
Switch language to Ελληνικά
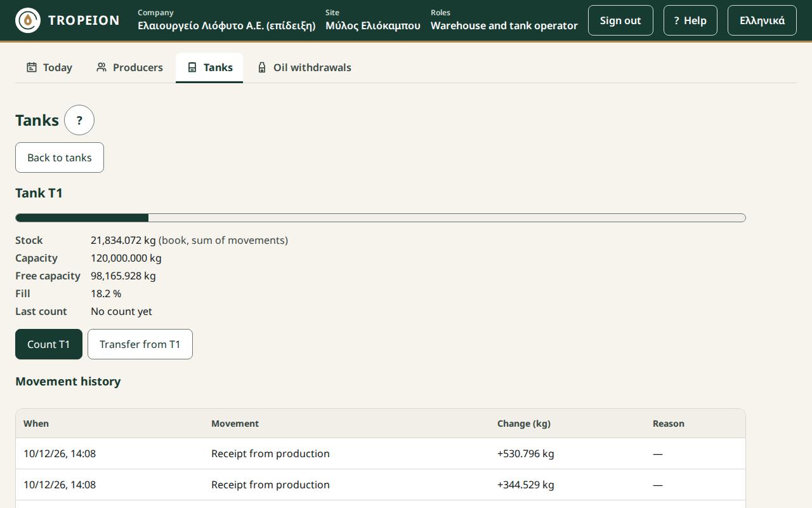[762, 20]
